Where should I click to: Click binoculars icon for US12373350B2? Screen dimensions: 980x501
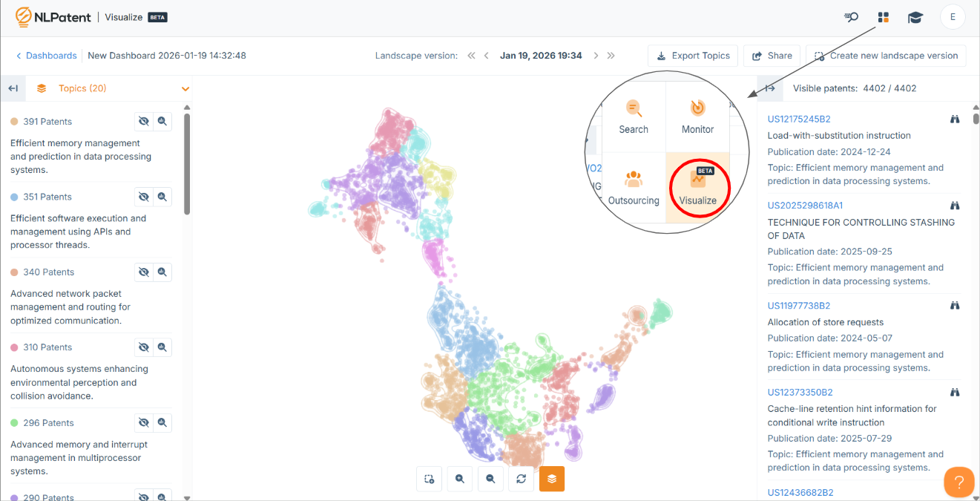pyautogui.click(x=956, y=392)
